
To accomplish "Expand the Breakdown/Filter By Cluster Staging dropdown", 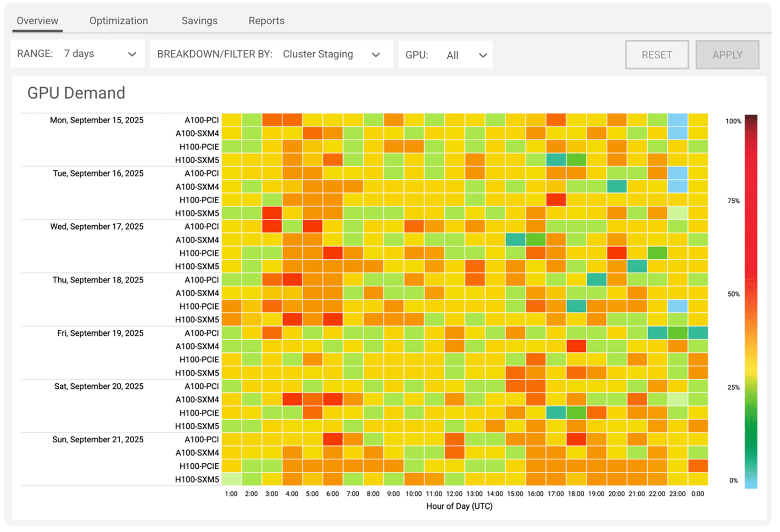I will click(x=271, y=55).
